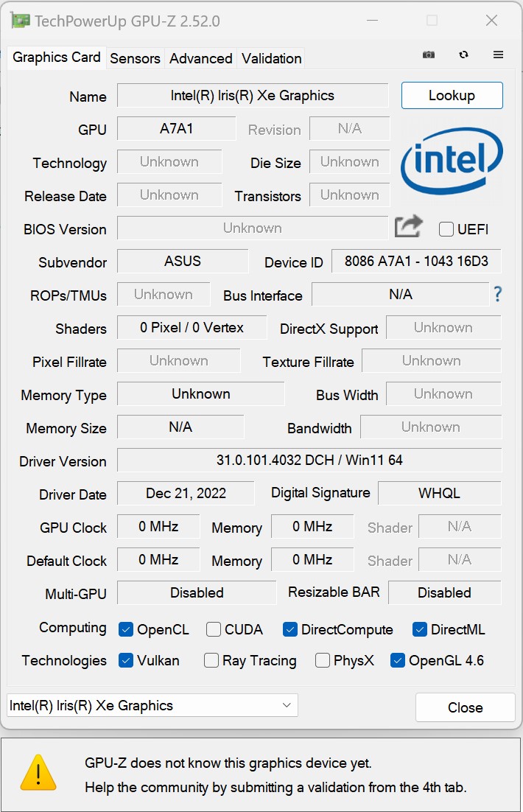
Task: Toggle the UEFI checkbox
Action: [x=446, y=229]
